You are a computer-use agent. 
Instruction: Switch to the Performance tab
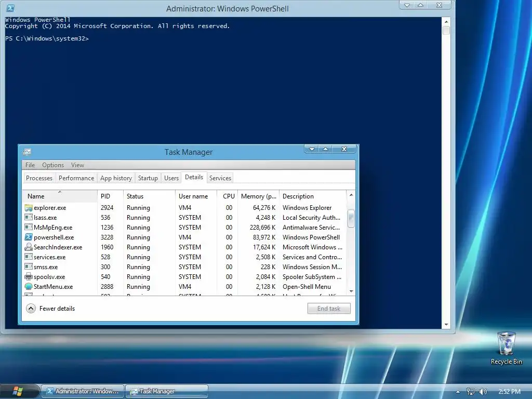click(76, 178)
